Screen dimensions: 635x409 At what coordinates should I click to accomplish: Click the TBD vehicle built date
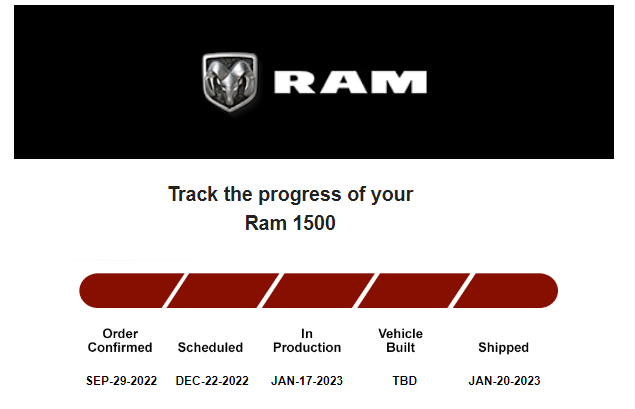click(404, 381)
